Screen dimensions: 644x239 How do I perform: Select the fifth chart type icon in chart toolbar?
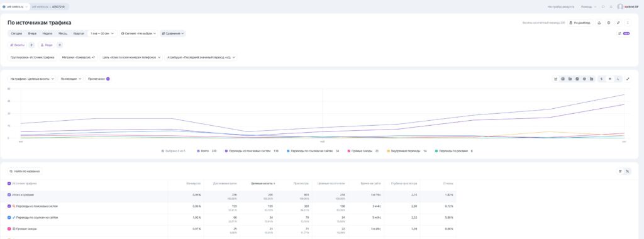pyautogui.click(x=584, y=79)
